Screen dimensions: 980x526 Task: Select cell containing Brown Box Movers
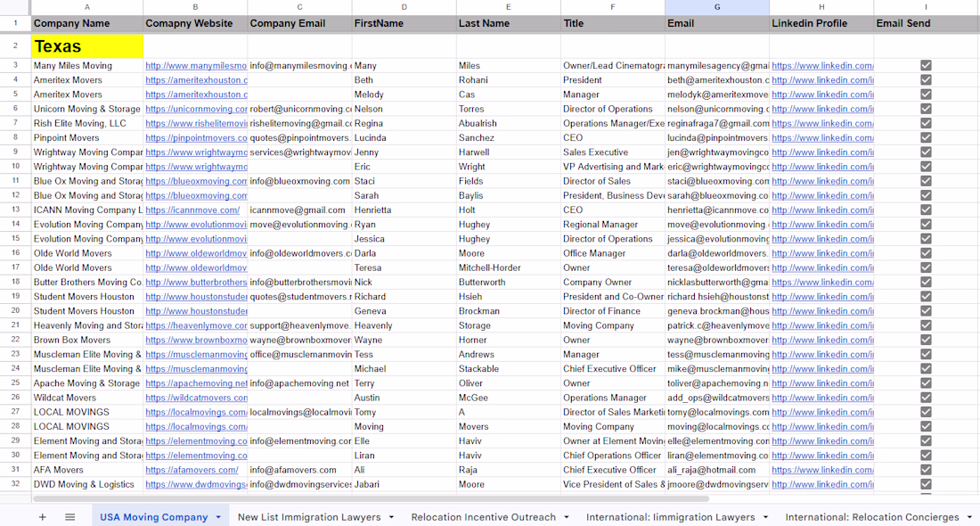tap(87, 341)
